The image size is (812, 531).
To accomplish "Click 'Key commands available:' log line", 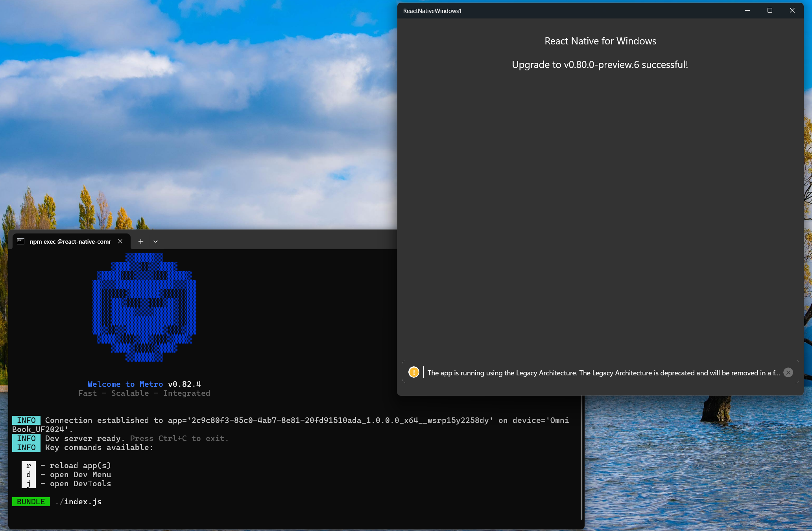I will coord(99,447).
